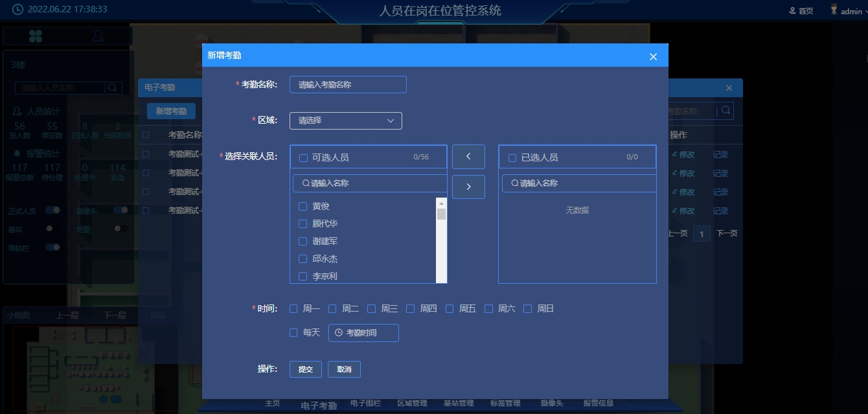Check the 黄俊 person checkbox

(x=303, y=207)
